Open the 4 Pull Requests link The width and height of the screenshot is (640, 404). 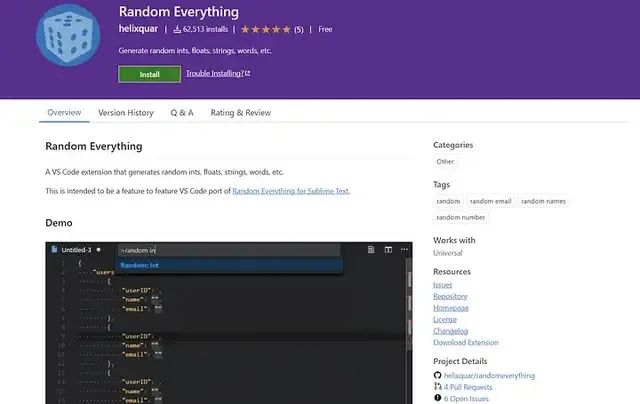point(468,387)
